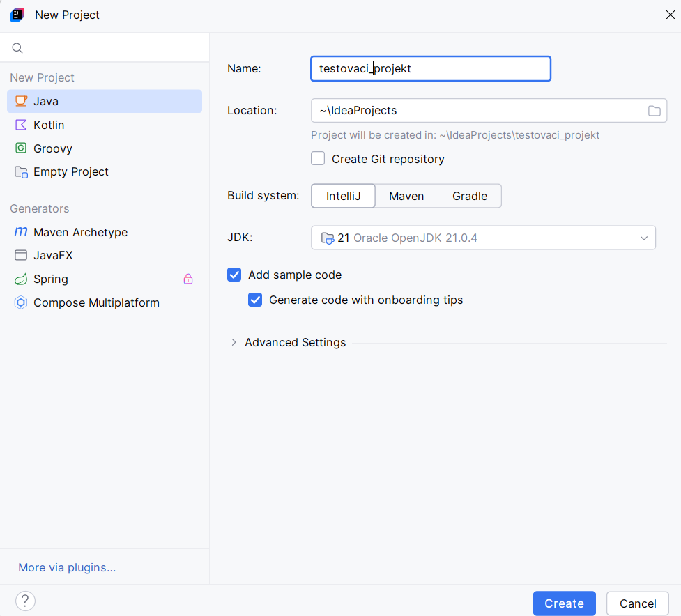The height and width of the screenshot is (616, 681).
Task: Disable Generate code with onboarding tips
Action: click(x=255, y=300)
